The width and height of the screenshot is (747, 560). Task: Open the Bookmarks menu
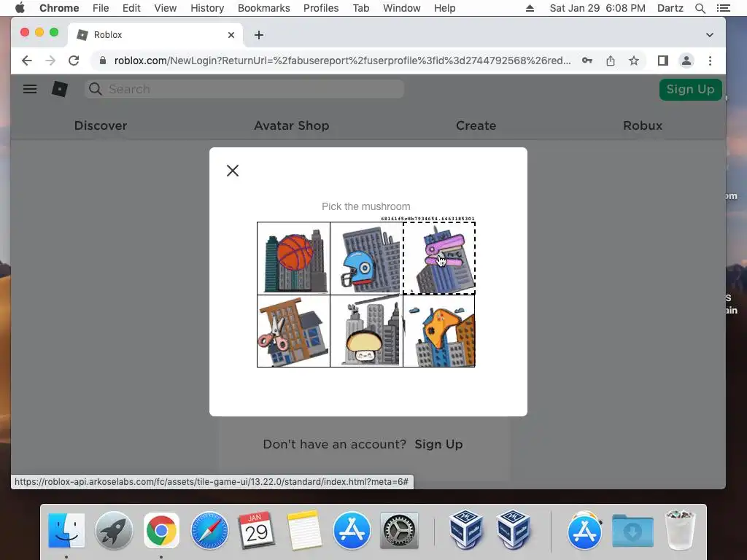(x=264, y=8)
